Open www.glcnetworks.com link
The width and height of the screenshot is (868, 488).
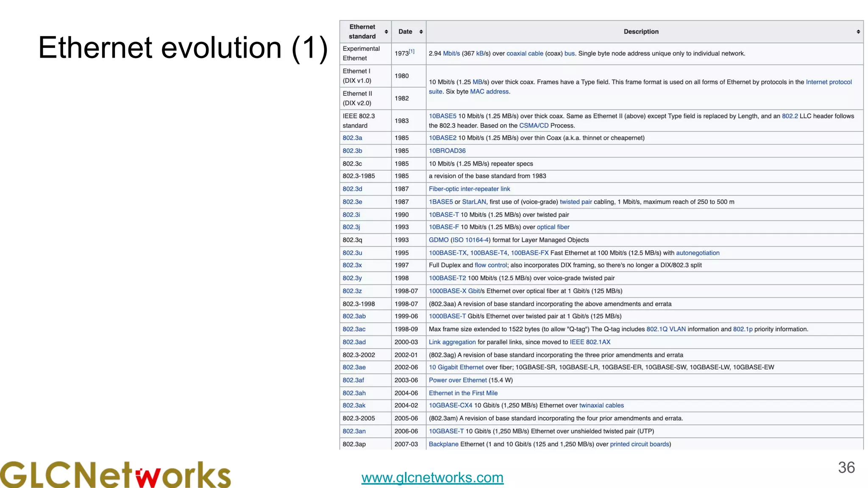tap(432, 477)
